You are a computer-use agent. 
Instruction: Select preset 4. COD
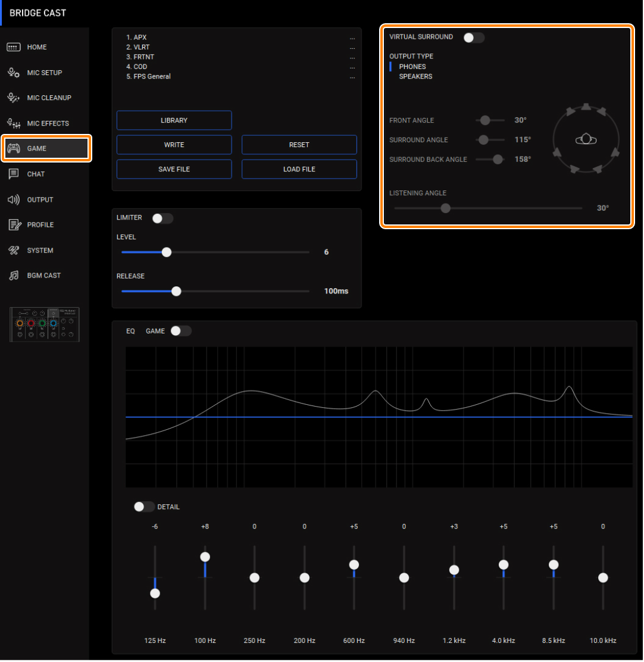pyautogui.click(x=137, y=67)
